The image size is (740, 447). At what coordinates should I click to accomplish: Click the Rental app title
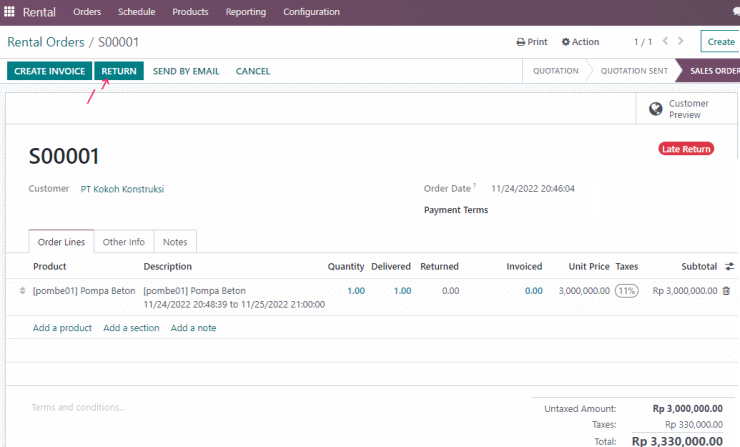[x=39, y=12]
